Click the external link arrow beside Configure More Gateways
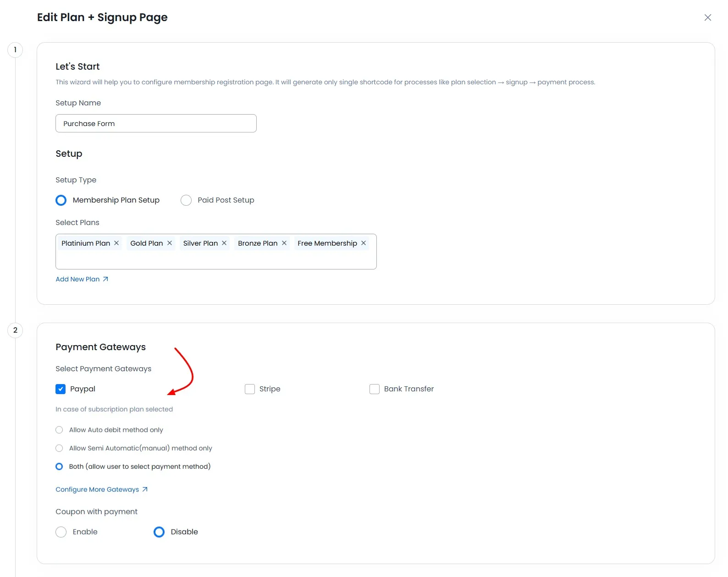Screen dimensions: 728x577 tap(145, 489)
